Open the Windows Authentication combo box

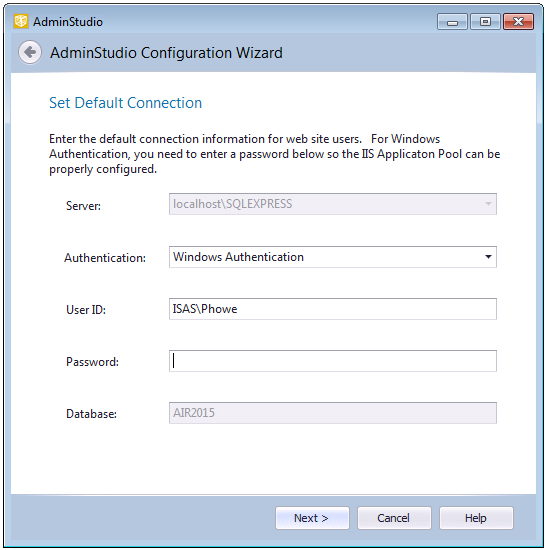tap(333, 257)
